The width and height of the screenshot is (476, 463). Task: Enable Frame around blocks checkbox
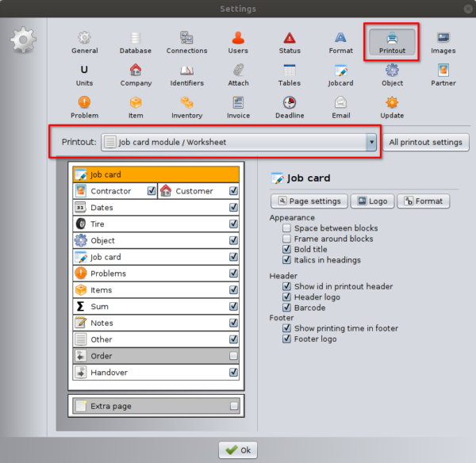(286, 239)
